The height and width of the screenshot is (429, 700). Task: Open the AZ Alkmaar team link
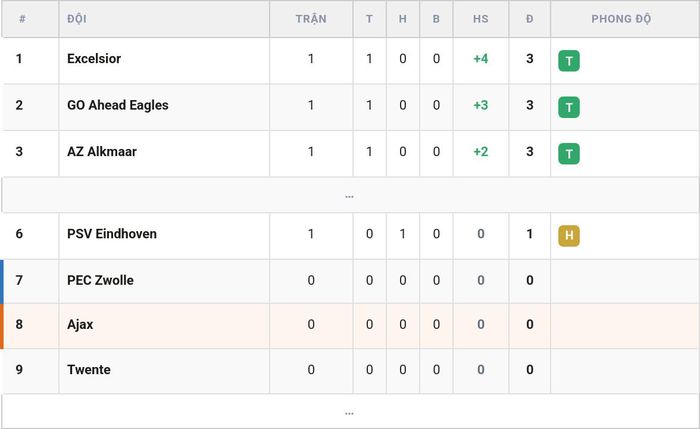coord(102,151)
